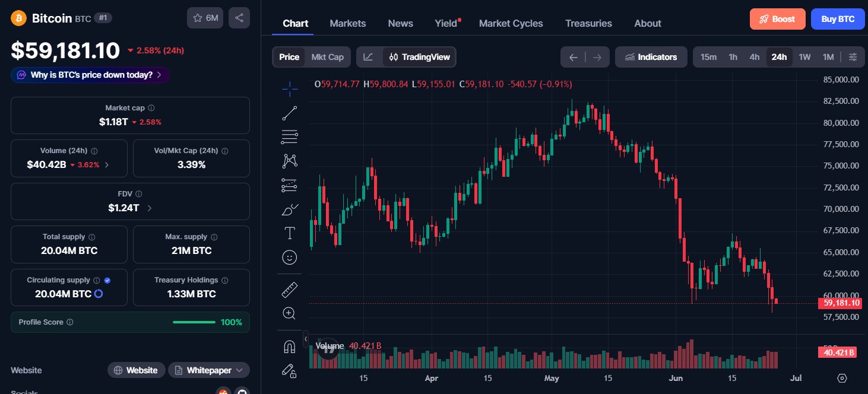The width and height of the screenshot is (868, 394).
Task: Set timeframe to 4h
Action: point(755,57)
